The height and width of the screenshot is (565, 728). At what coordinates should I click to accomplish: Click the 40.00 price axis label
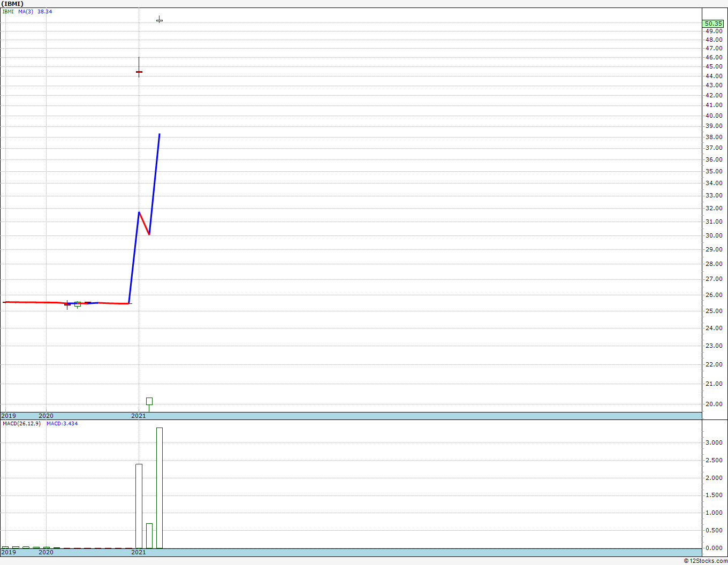coord(714,116)
